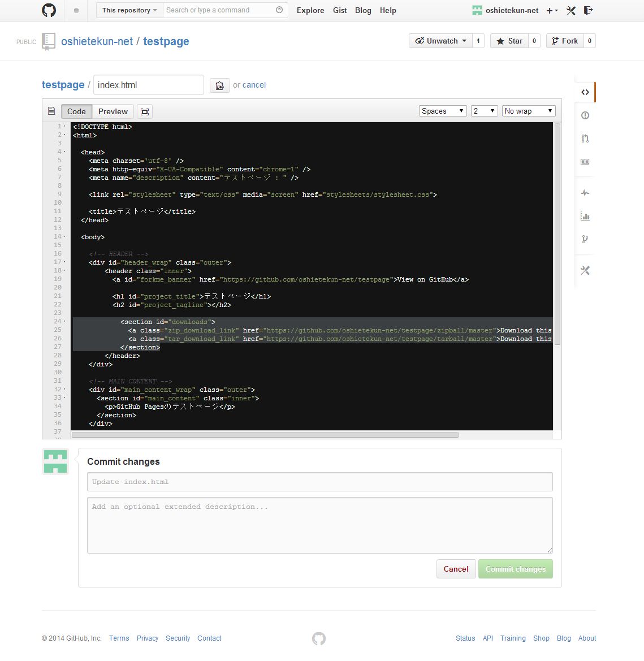Screen dimensions: 644x661
Task: Open the create-new plus menu
Action: [552, 11]
